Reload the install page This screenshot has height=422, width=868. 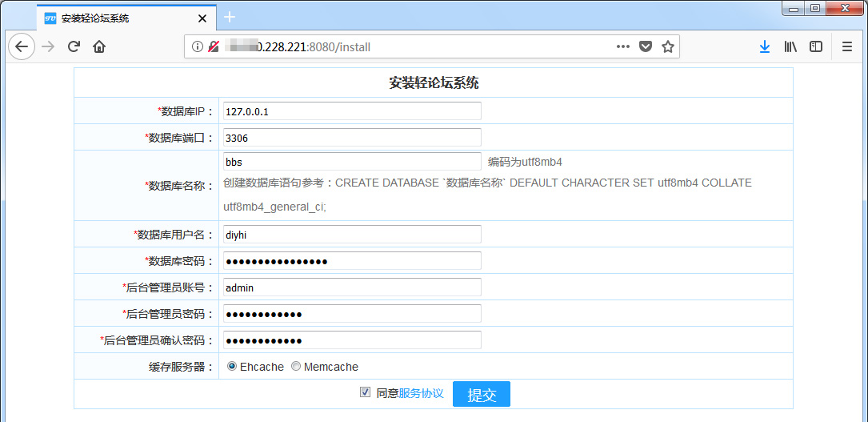tap(74, 46)
